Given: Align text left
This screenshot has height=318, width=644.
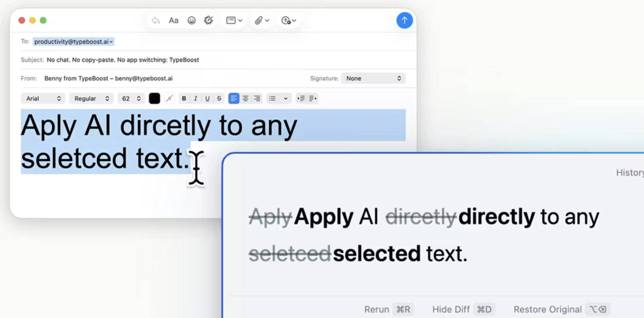Looking at the screenshot, I should (x=234, y=98).
